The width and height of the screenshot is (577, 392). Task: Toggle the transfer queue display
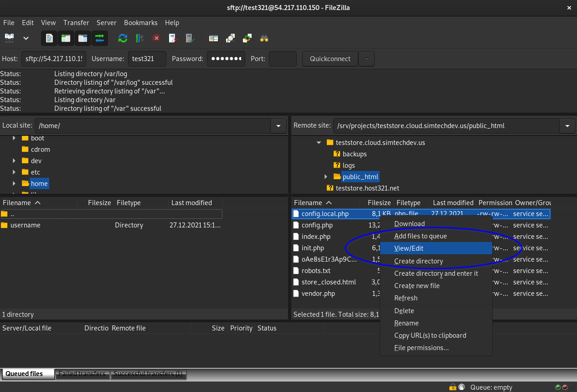[99, 38]
